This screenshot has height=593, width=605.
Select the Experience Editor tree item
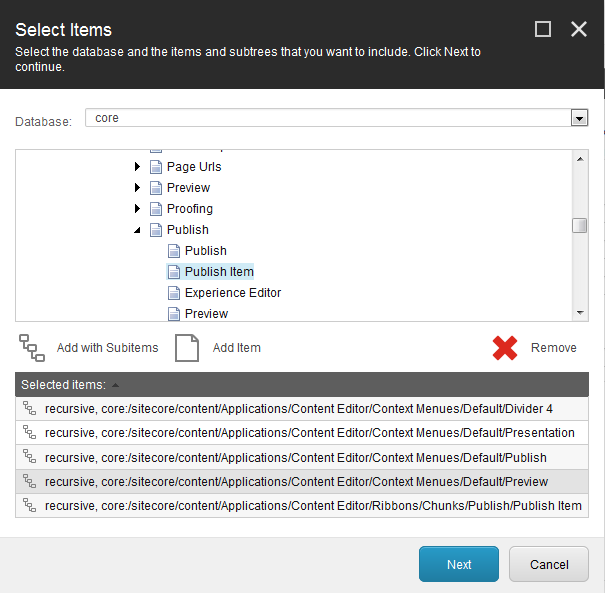point(233,293)
